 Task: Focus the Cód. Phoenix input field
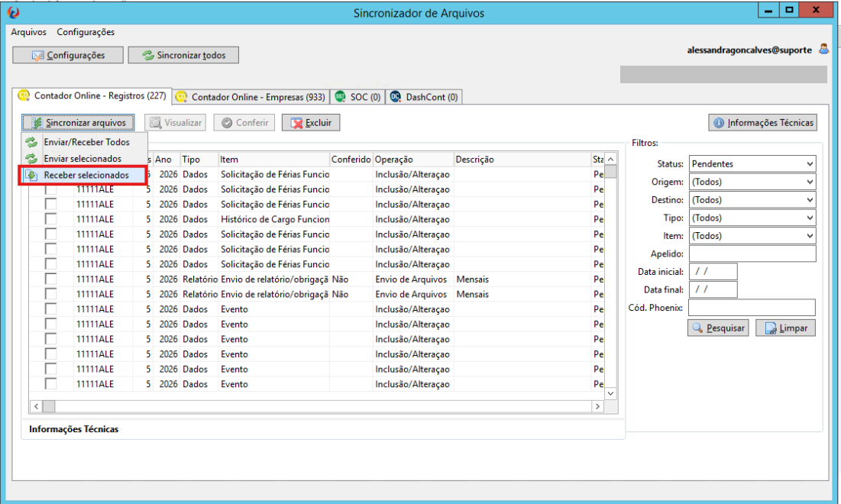[752, 308]
